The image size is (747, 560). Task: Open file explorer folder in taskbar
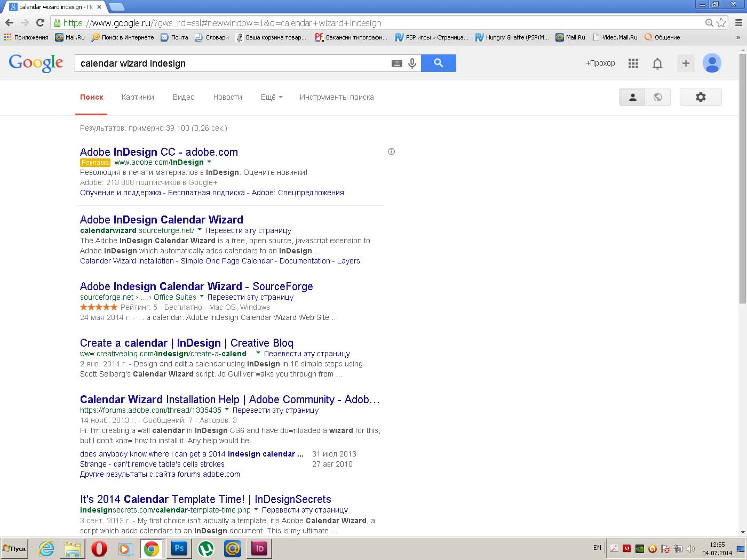pos(73,548)
